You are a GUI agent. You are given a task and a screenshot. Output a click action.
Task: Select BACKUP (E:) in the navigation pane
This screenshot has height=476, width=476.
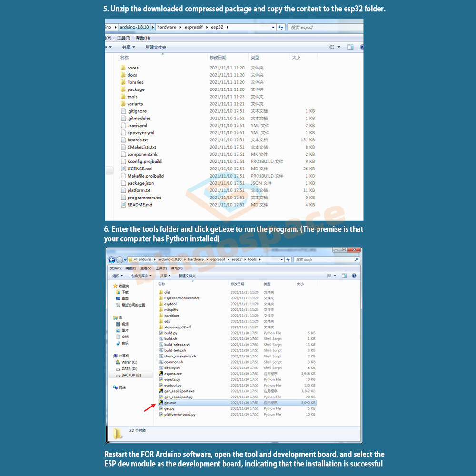point(131,375)
